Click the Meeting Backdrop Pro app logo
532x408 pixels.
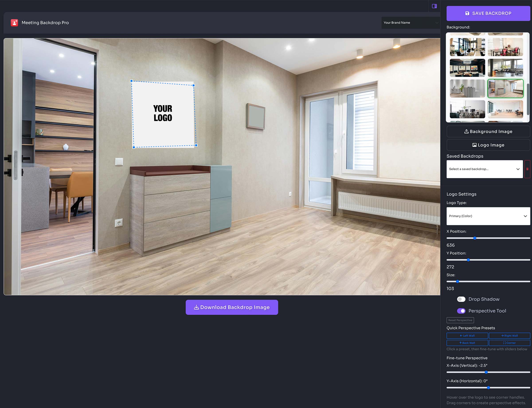(14, 23)
